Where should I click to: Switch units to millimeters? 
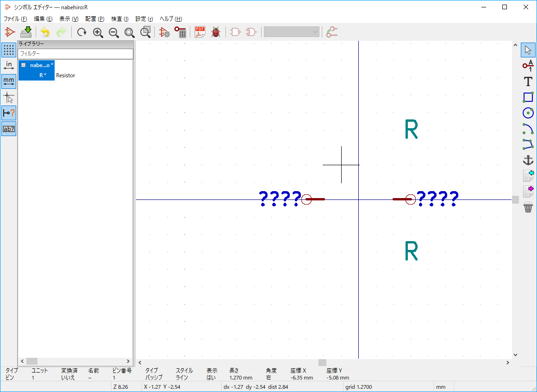pos(8,81)
